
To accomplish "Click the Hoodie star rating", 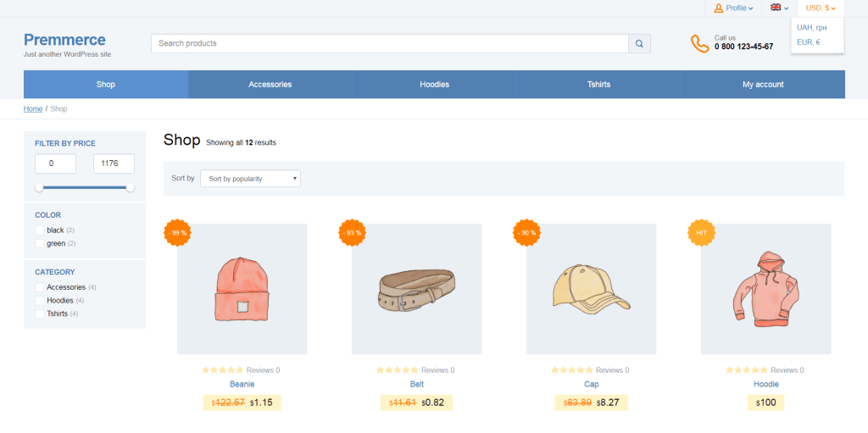I will (x=747, y=370).
